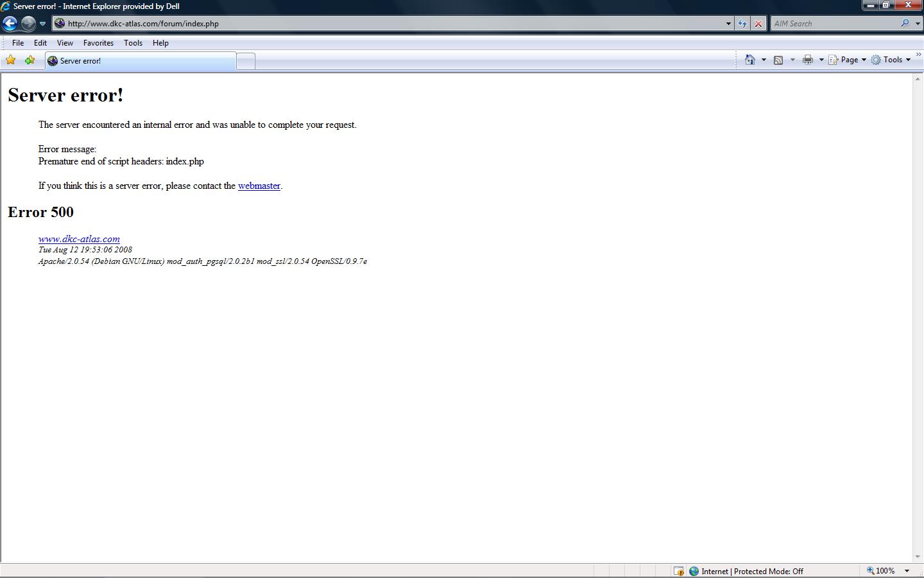Open the address bar history dropdown
This screenshot has height=578, width=924.
pos(728,24)
